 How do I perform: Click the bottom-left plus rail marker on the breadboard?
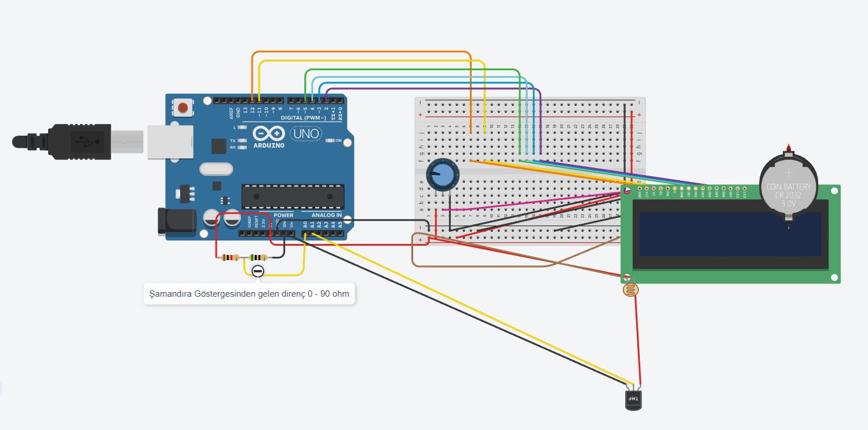click(420, 239)
